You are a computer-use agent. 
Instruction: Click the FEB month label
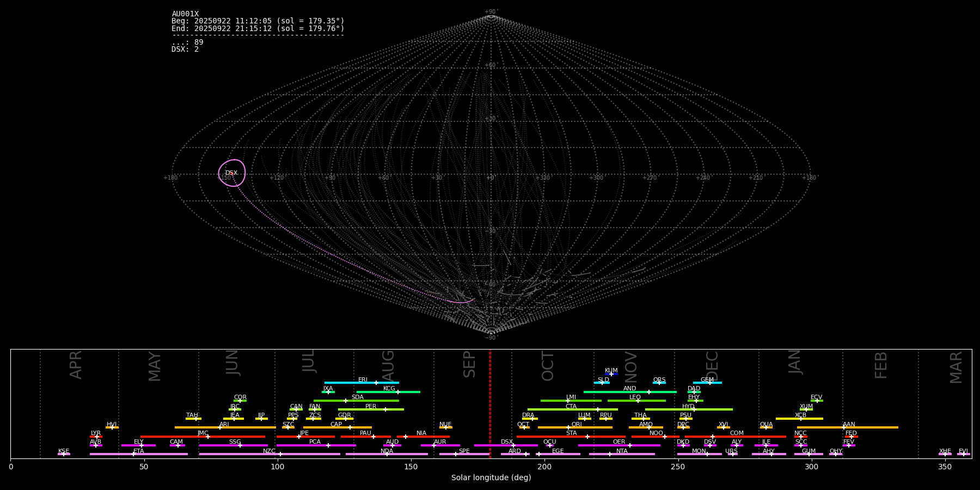(x=881, y=365)
